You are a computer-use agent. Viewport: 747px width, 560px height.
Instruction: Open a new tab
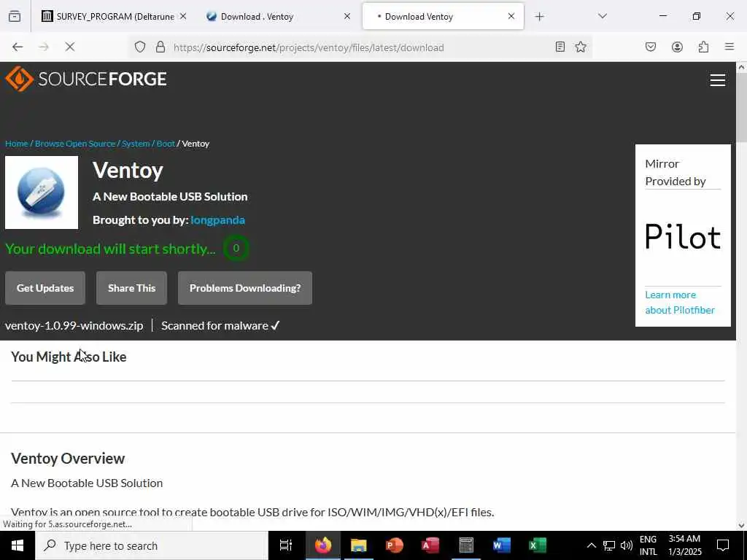[539, 17]
